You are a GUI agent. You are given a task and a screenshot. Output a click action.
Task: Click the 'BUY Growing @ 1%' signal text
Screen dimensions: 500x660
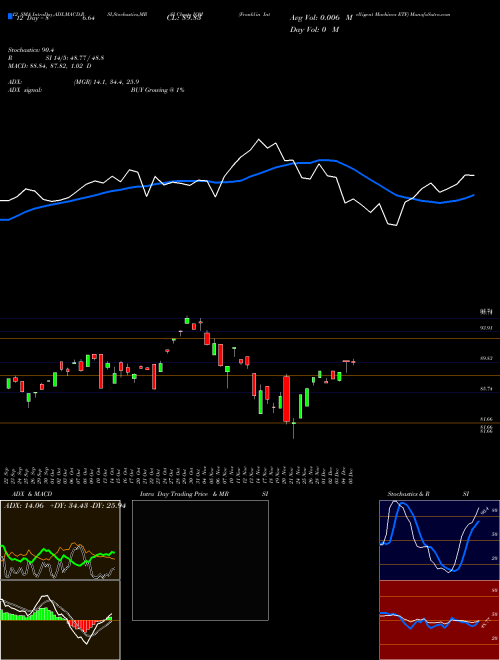point(157,90)
